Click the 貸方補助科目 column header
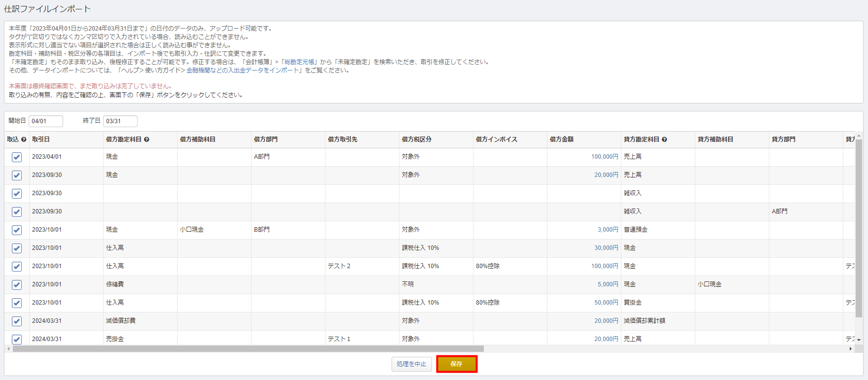Image resolution: width=868 pixels, height=380 pixels. click(x=732, y=139)
